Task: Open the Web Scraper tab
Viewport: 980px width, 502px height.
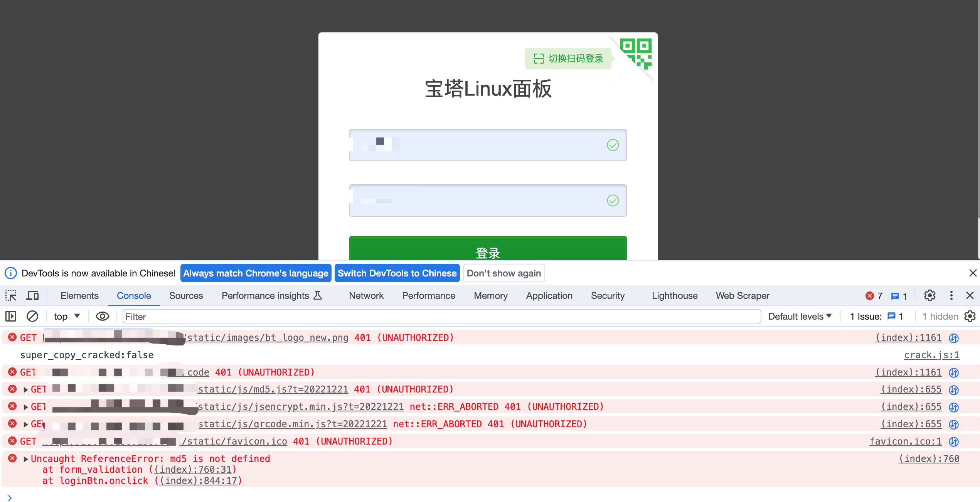Action: point(743,296)
